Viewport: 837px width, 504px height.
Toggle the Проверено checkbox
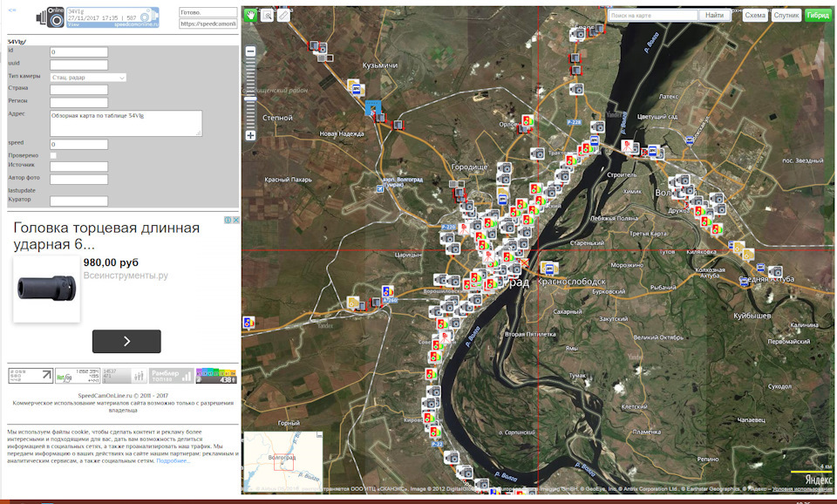[x=54, y=155]
